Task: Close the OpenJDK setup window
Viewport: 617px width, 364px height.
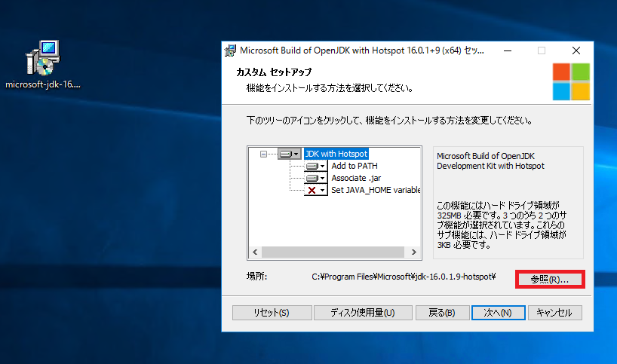Action: (576, 50)
